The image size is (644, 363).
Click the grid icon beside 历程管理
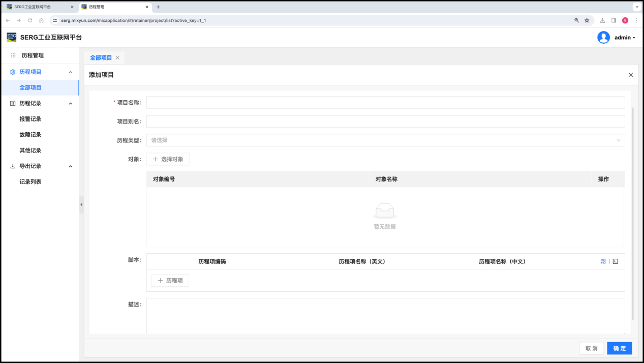13,55
